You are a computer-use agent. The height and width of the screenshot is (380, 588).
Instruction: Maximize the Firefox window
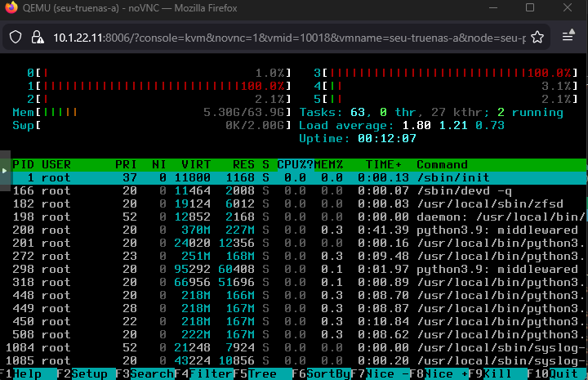point(529,8)
